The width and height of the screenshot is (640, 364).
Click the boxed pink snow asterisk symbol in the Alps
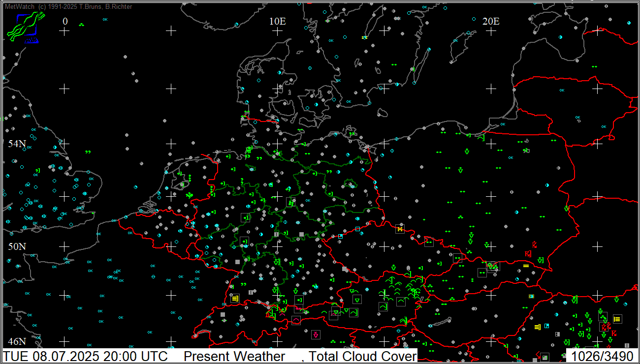click(298, 309)
